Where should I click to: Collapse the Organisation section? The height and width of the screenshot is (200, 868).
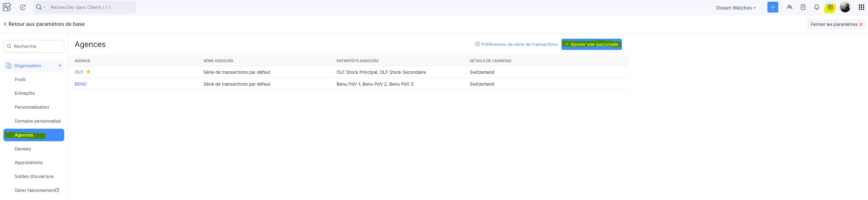tap(34, 66)
